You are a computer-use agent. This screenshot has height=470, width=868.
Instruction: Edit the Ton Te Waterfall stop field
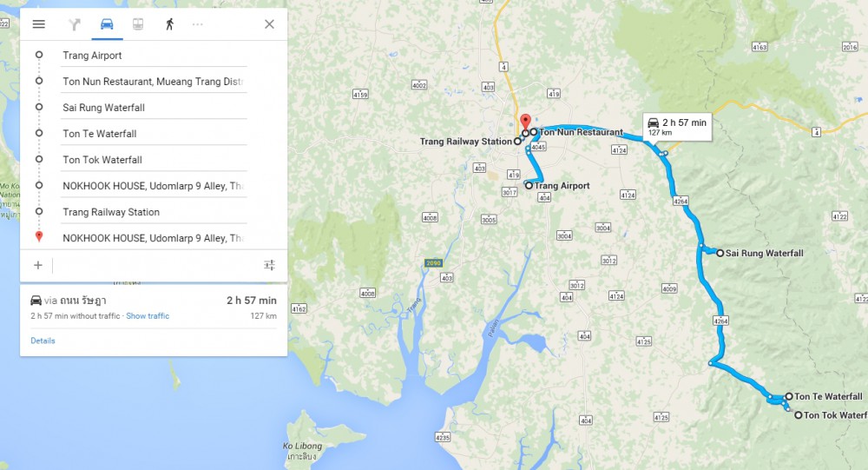click(x=154, y=134)
